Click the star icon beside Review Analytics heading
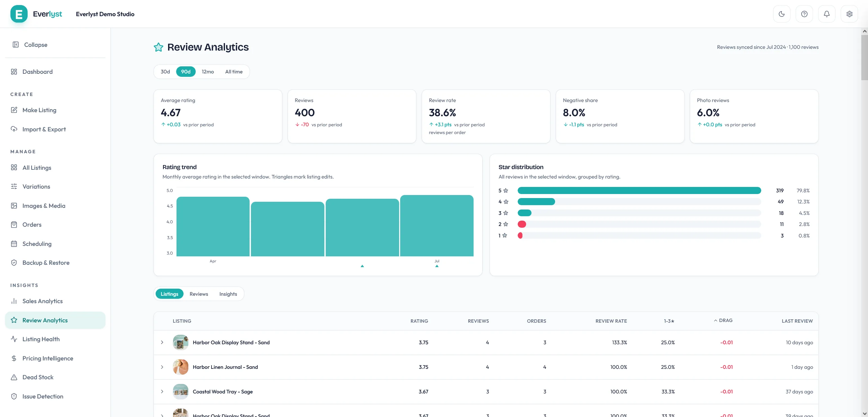Viewport: 868px width, 417px height. pyautogui.click(x=158, y=47)
